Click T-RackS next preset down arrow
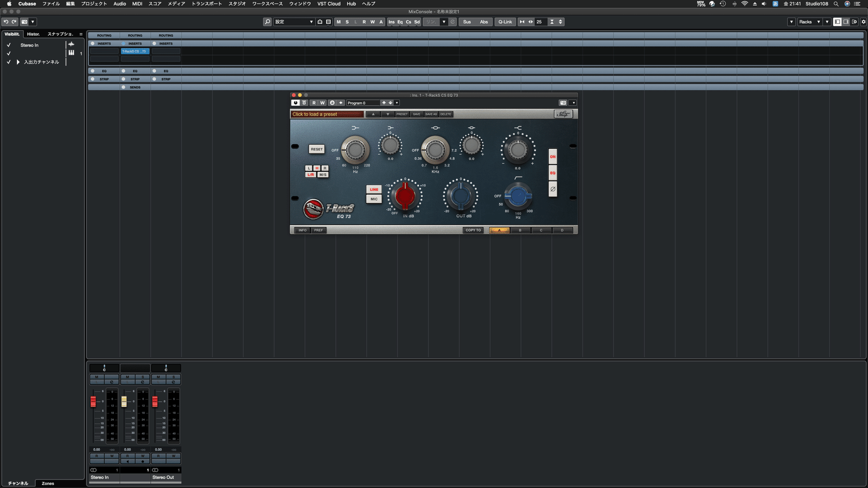The image size is (868, 488). [x=387, y=114]
